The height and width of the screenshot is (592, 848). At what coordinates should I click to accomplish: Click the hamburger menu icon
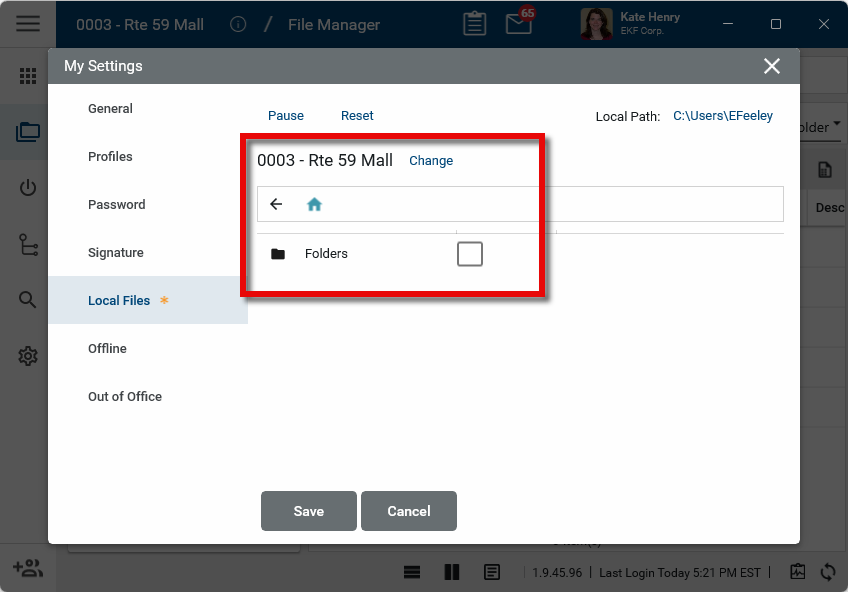point(28,24)
